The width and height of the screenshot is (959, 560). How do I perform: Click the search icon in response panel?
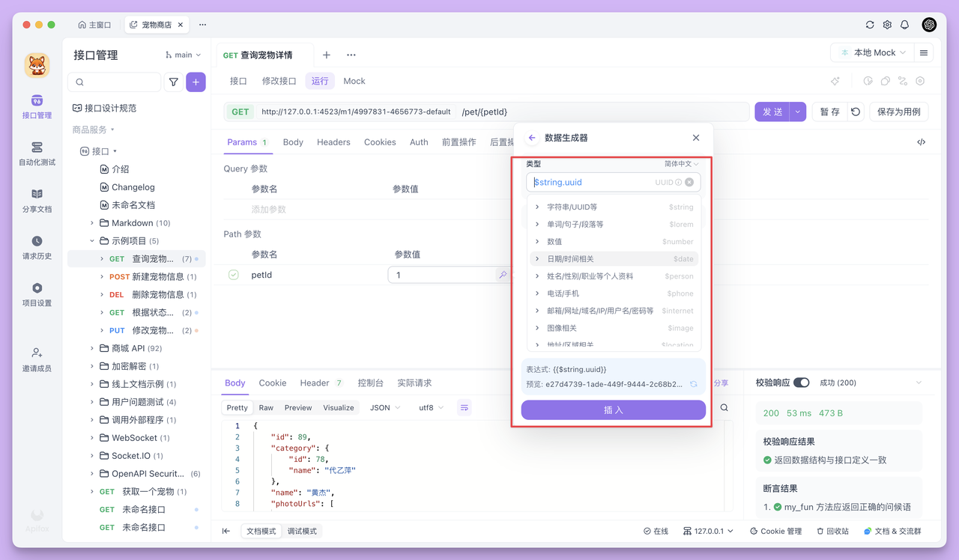point(724,408)
